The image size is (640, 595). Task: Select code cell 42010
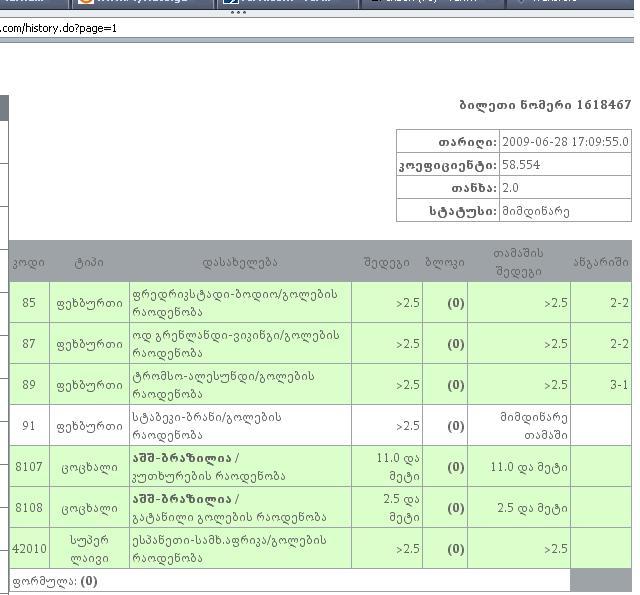[29, 548]
